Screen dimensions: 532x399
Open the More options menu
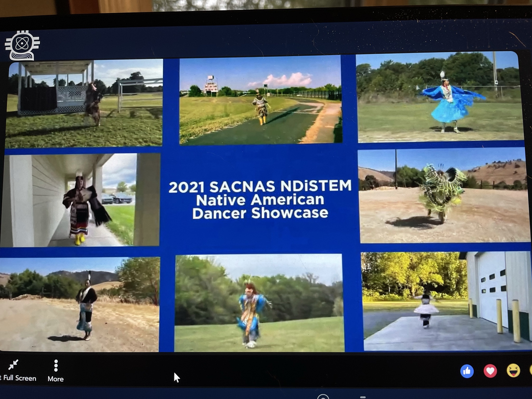click(x=56, y=371)
